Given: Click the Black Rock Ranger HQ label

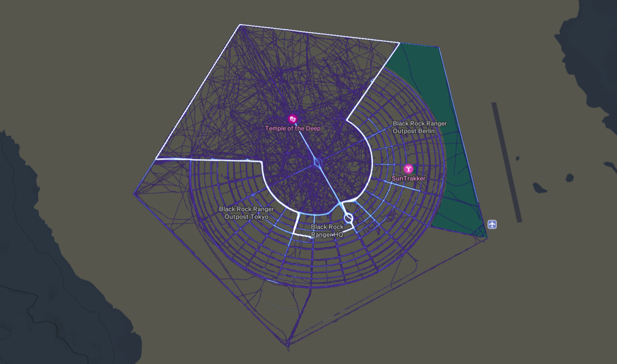Looking at the screenshot, I should pos(327,231).
